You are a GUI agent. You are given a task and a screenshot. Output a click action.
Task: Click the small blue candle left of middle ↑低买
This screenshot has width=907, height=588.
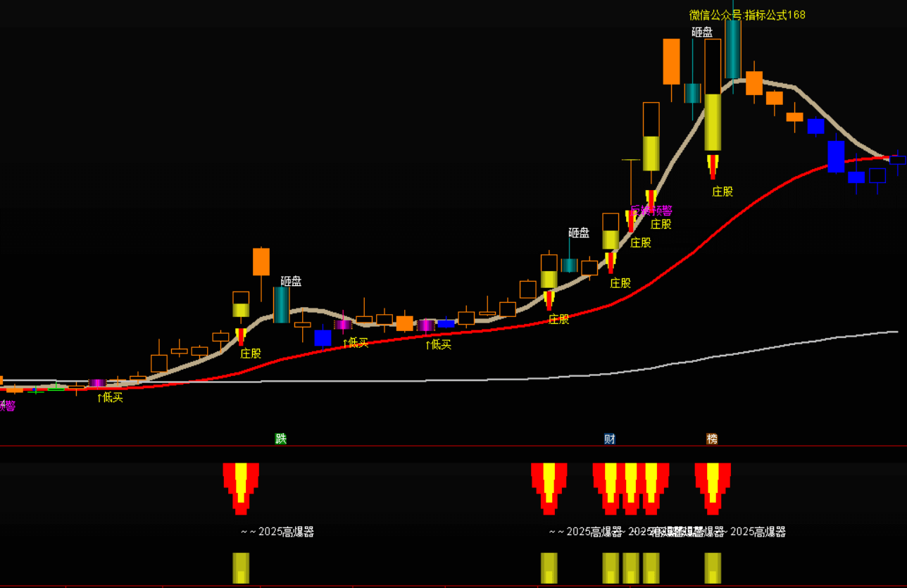(x=323, y=338)
